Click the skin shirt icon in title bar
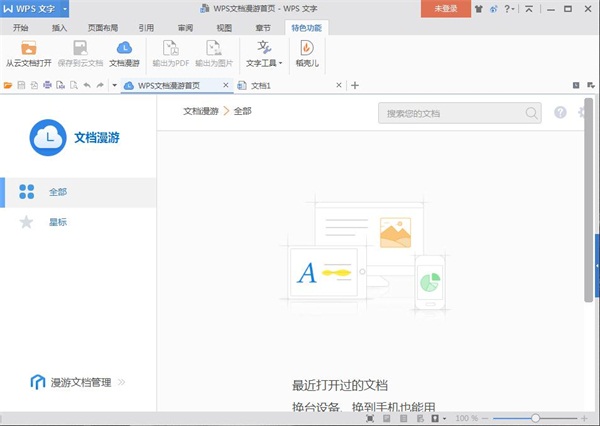Screen dimensions: 600x426 coord(478,9)
